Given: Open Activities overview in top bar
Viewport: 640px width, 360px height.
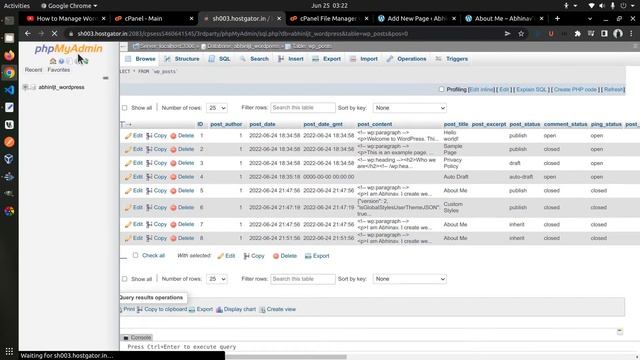Looking at the screenshot, I should pos(17,6).
